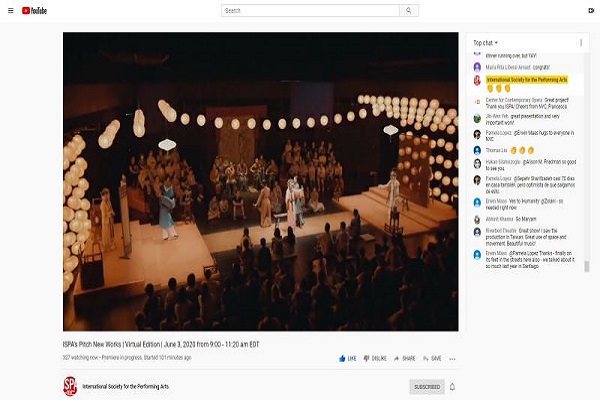Click Riverbed Theatre's chat avatar

[x=477, y=232]
